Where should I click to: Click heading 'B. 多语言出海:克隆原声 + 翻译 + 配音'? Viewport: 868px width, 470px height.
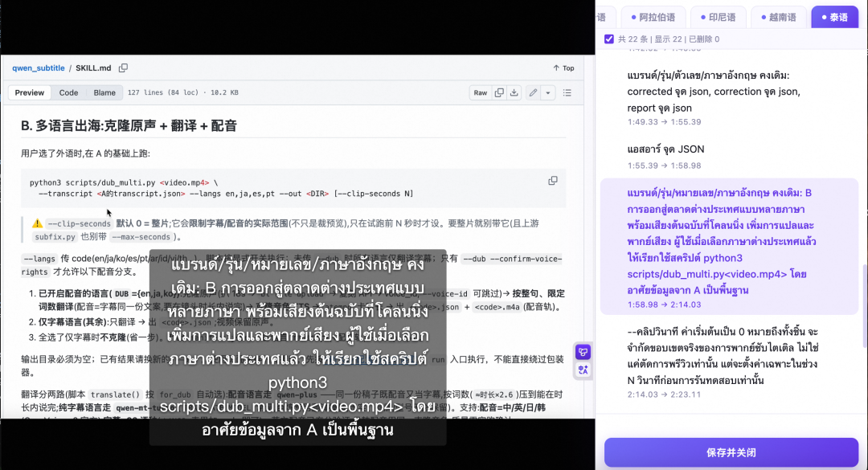coord(129,125)
